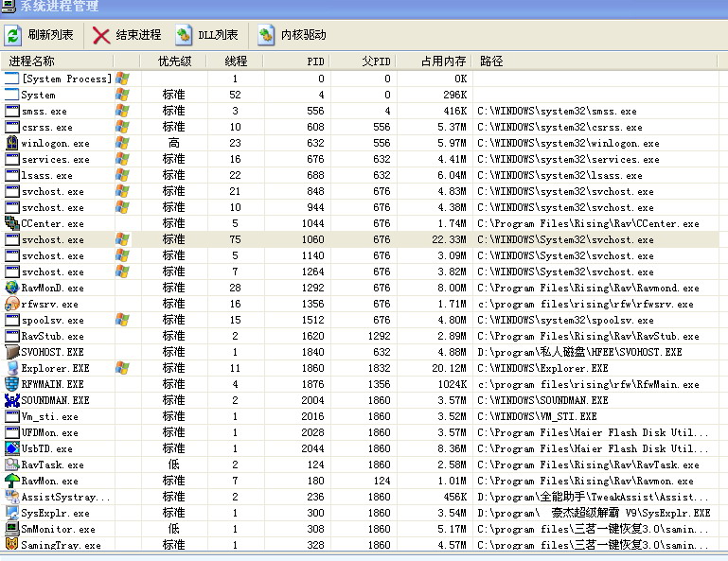Click the 系统进程管理 window title
The height and width of the screenshot is (561, 728).
tap(60, 6)
